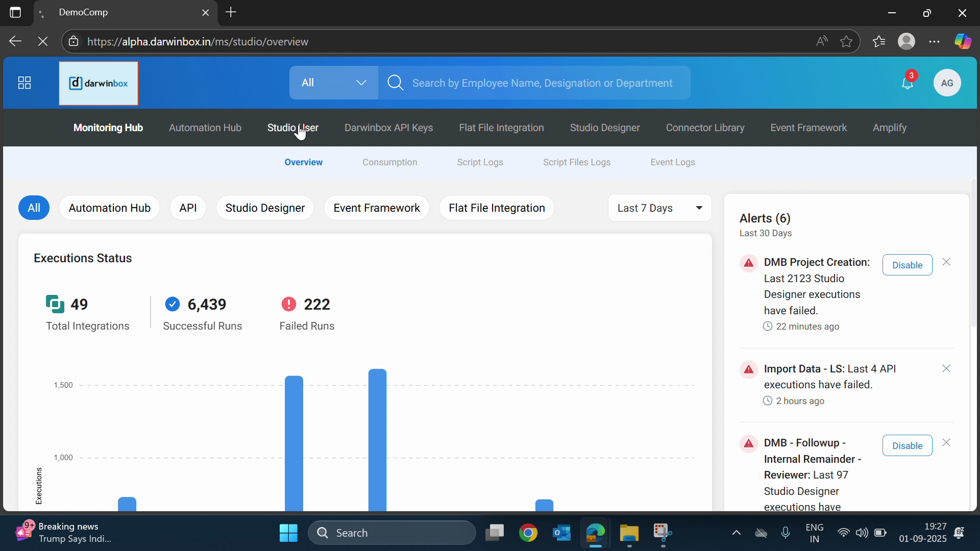Dismiss the DMB Project Creation alert
Image resolution: width=980 pixels, height=551 pixels.
tap(946, 262)
